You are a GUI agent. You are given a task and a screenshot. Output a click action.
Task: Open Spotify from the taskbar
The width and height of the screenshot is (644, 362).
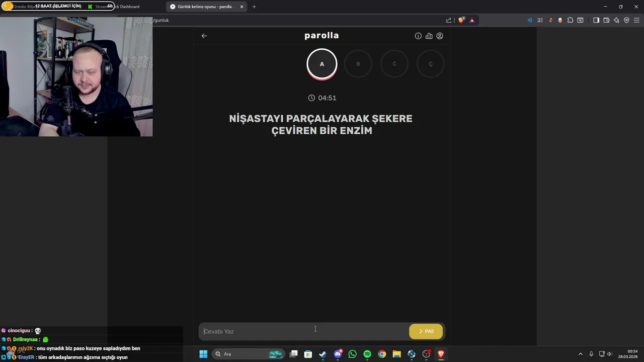[x=367, y=354]
